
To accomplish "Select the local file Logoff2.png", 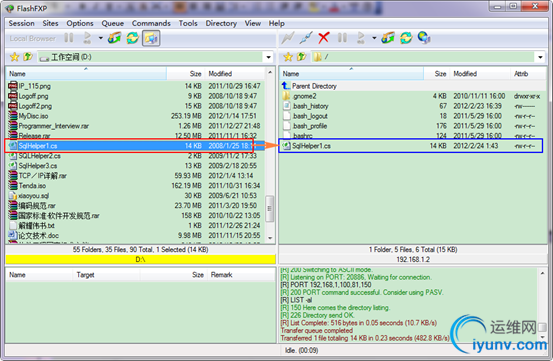I will (135, 106).
